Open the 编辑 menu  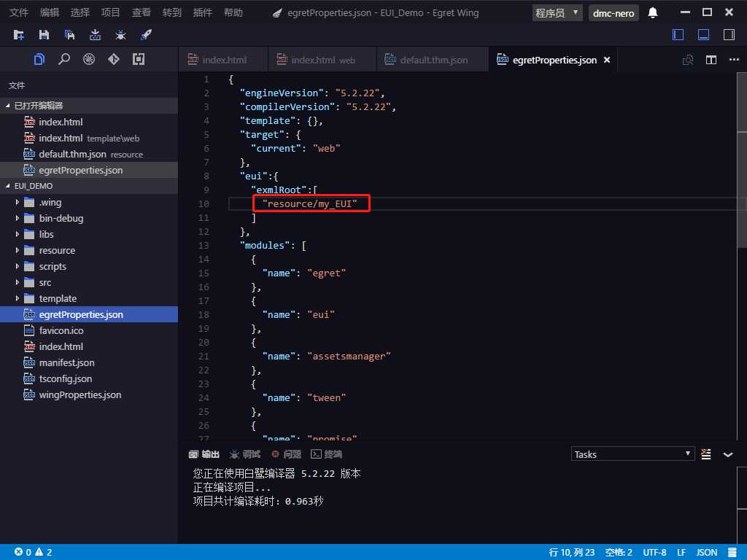point(50,12)
